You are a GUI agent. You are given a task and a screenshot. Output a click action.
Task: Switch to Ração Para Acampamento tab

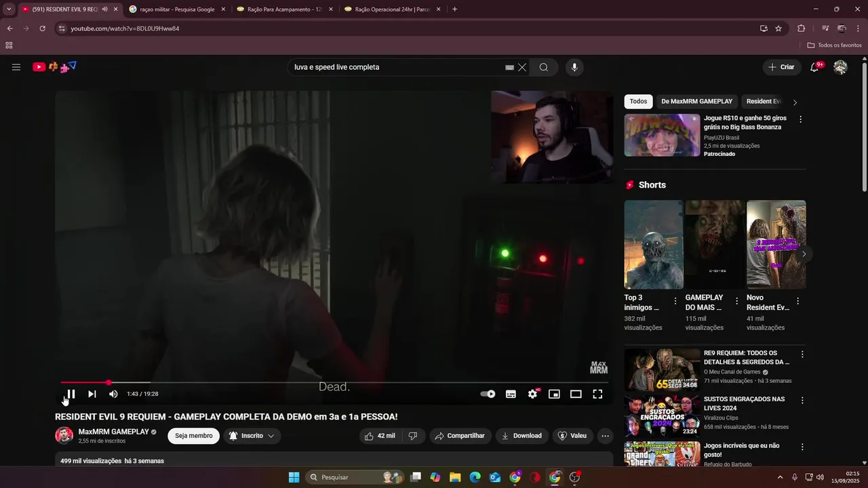285,9
